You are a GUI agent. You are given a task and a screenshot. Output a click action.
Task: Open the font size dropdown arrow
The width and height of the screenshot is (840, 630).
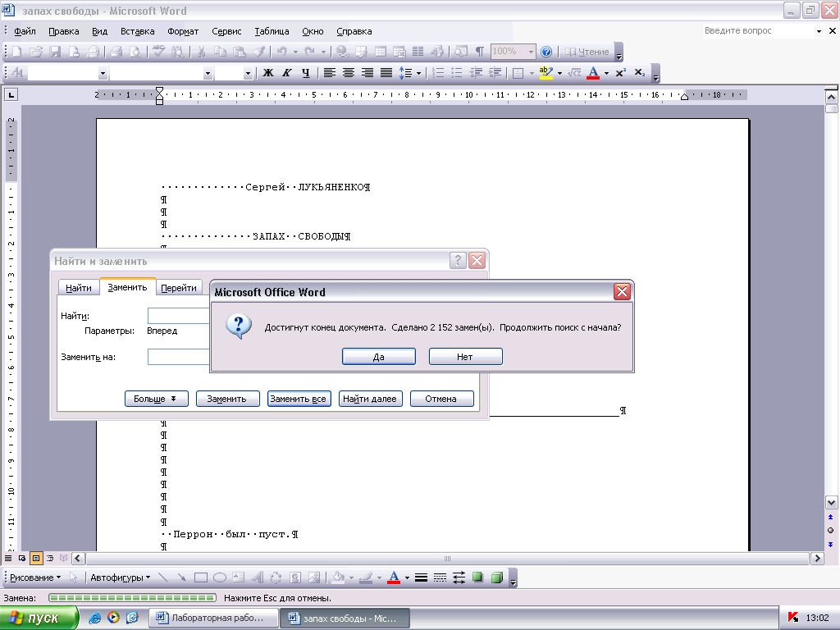click(x=248, y=73)
